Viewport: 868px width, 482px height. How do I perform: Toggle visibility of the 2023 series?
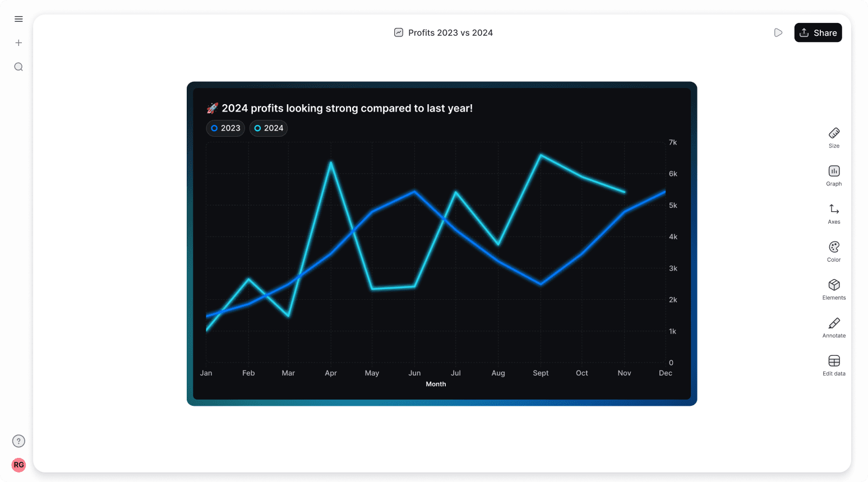[x=225, y=128]
